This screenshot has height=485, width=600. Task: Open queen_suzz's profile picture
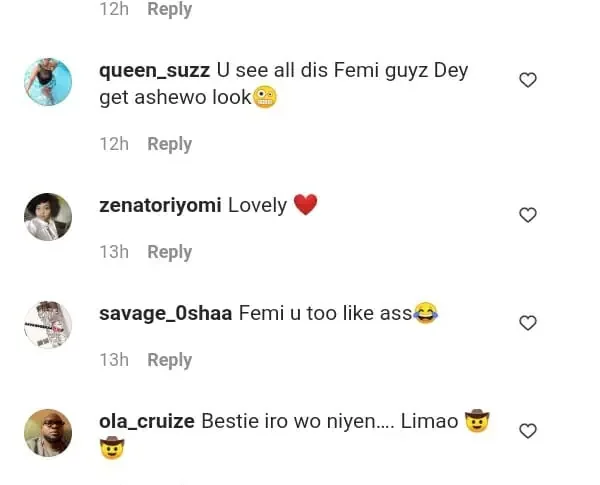(48, 82)
